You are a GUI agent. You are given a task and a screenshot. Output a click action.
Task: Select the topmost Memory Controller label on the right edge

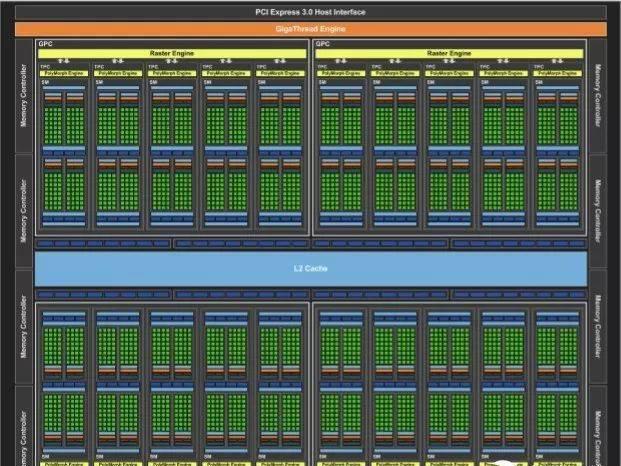tap(598, 96)
